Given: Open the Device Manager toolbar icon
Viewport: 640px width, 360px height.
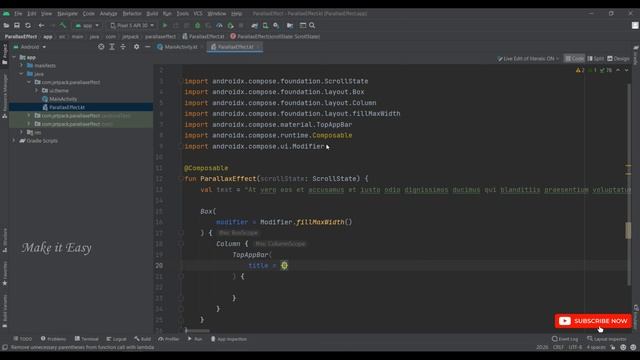Looking at the screenshot, I should click(x=265, y=25).
